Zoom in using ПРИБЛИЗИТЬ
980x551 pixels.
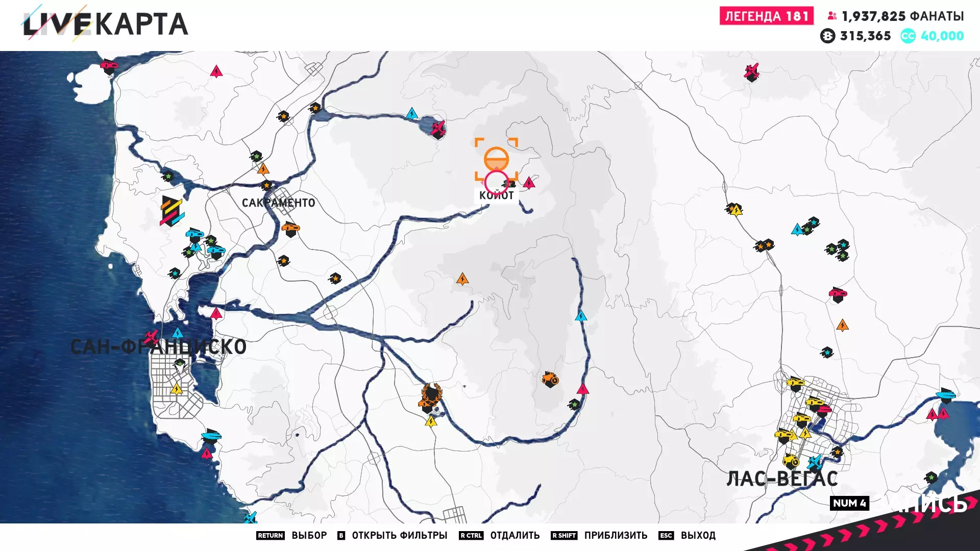click(x=615, y=535)
